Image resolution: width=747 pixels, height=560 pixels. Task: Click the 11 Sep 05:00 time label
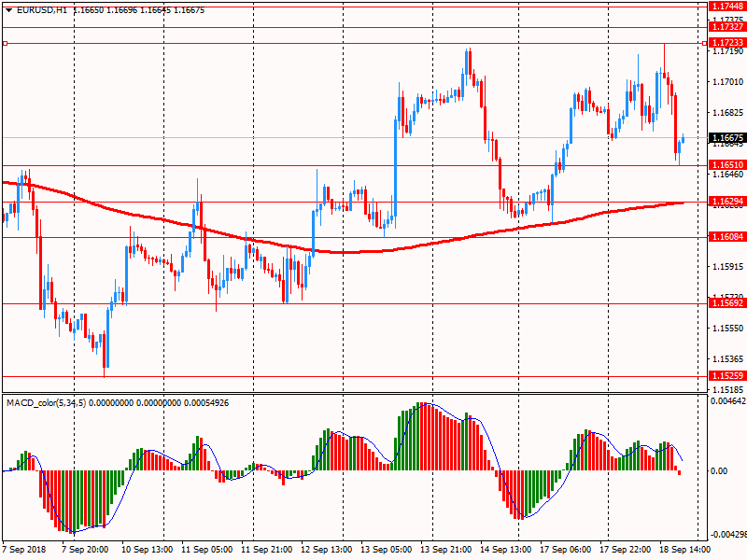(x=206, y=549)
